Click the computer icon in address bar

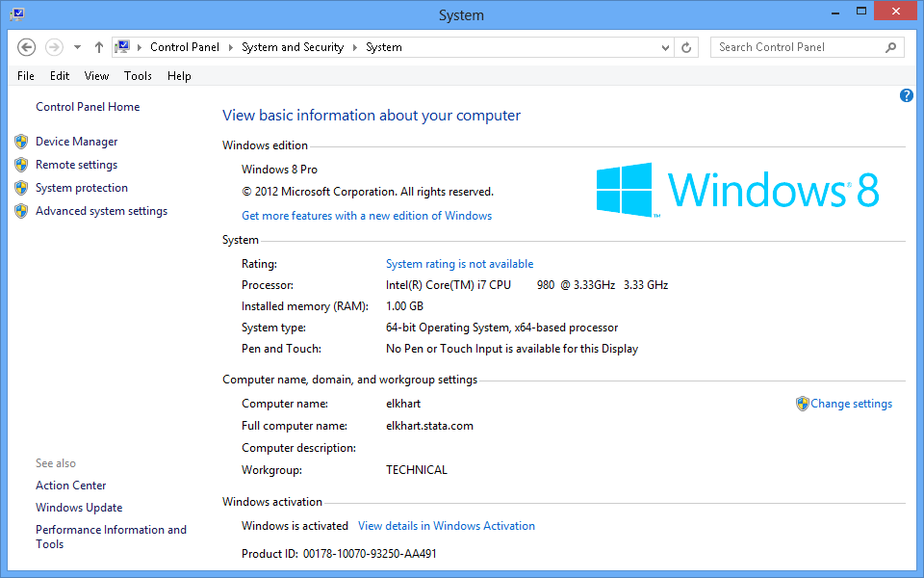tap(122, 46)
